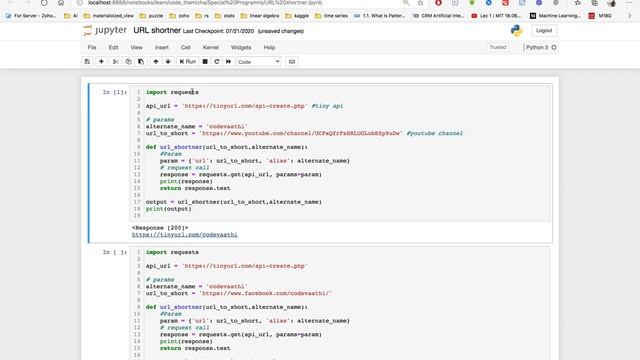Open the AI bookmarks folder
Viewport: 640px width, 360px height.
coord(71,16)
